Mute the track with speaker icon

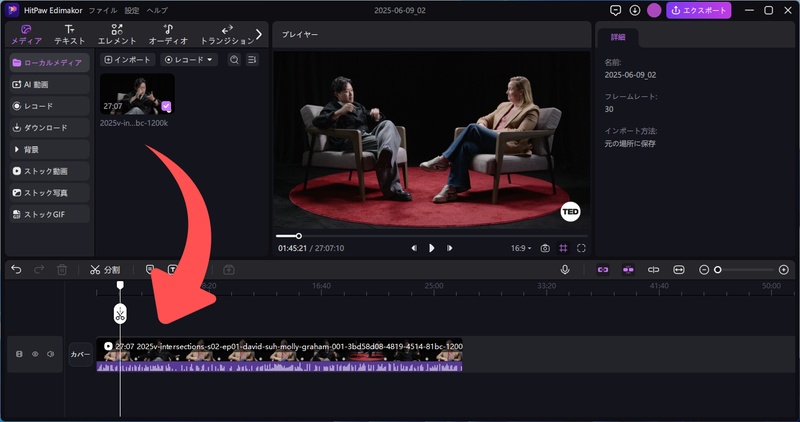tap(51, 354)
